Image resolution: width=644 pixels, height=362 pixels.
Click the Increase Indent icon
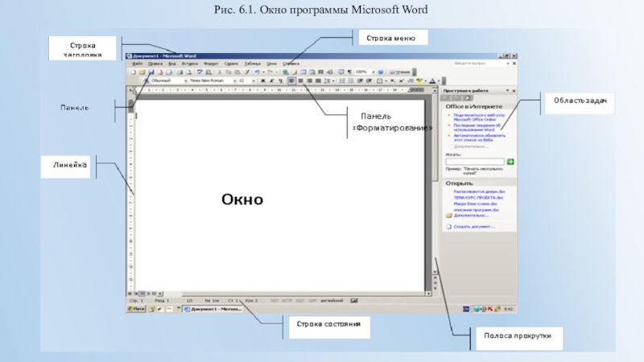[369, 81]
